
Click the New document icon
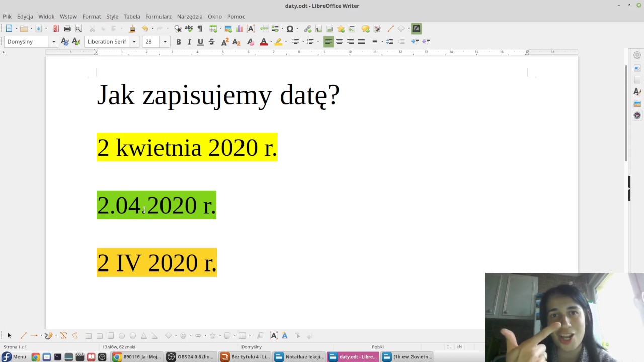[9, 29]
